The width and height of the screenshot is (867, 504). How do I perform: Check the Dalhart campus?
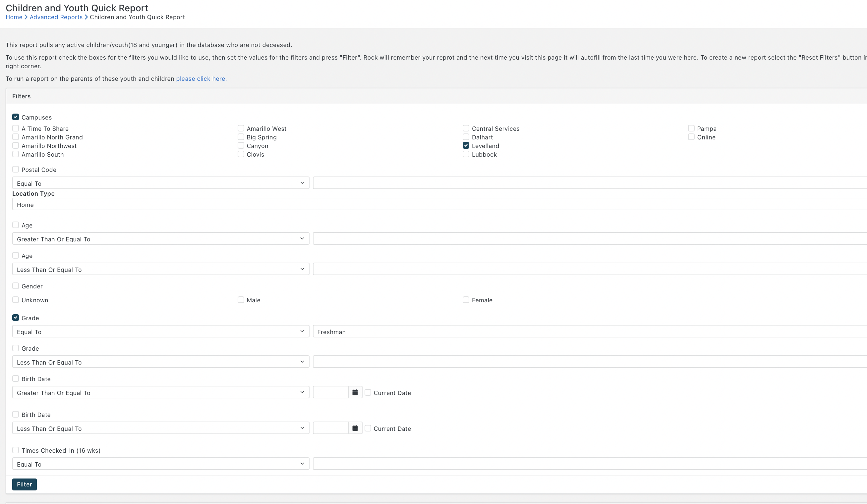(466, 137)
